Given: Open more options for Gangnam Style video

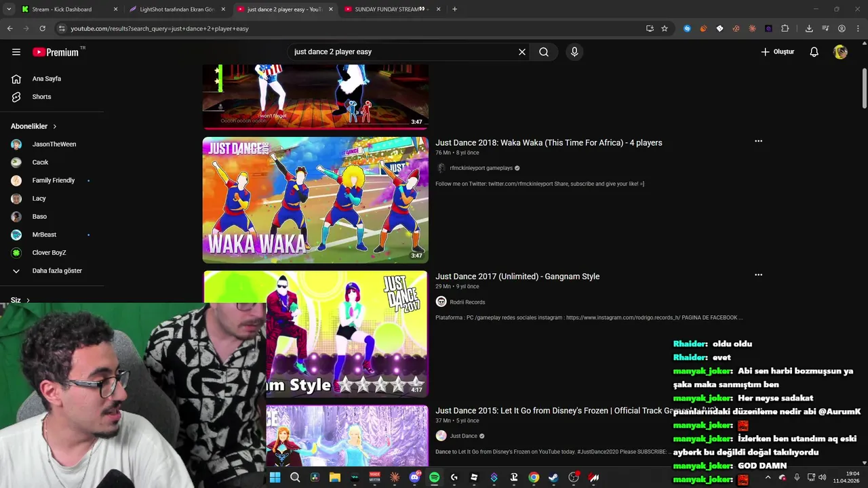Looking at the screenshot, I should point(758,274).
